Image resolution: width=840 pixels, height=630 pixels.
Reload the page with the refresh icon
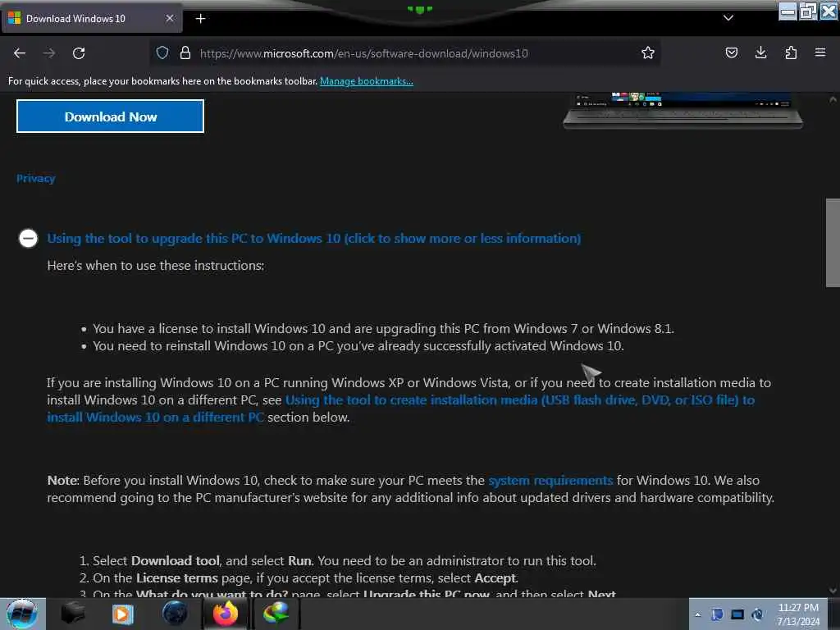coord(79,53)
